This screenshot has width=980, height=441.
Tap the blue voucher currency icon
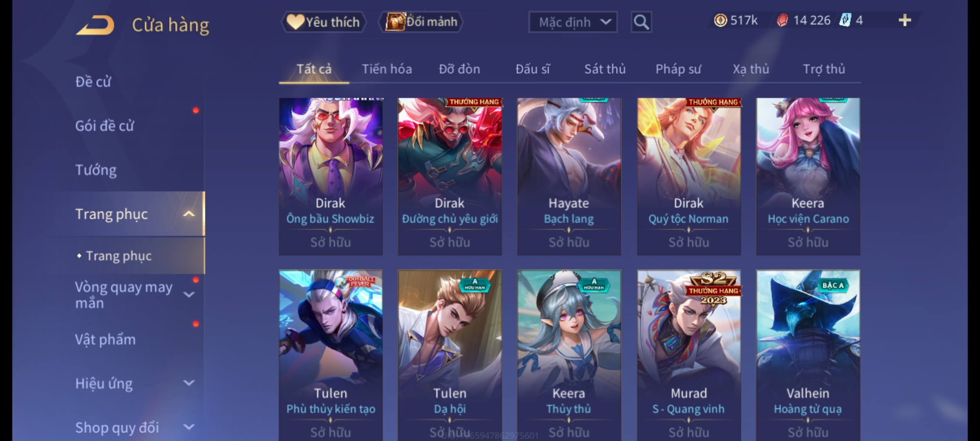tap(845, 20)
